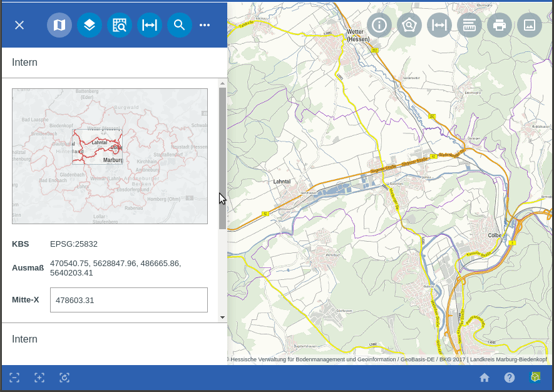This screenshot has width=554, height=392.
Task: Activate the feature info tool
Action: (379, 25)
